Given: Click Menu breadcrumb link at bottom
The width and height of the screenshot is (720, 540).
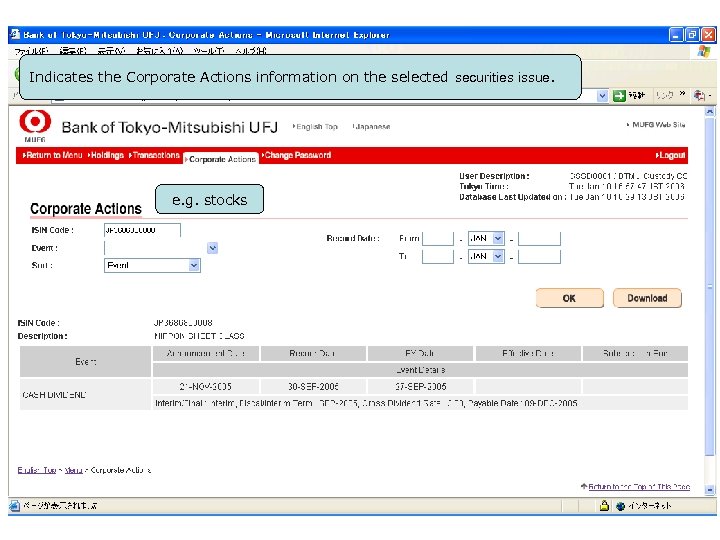Looking at the screenshot, I should pos(73,470).
